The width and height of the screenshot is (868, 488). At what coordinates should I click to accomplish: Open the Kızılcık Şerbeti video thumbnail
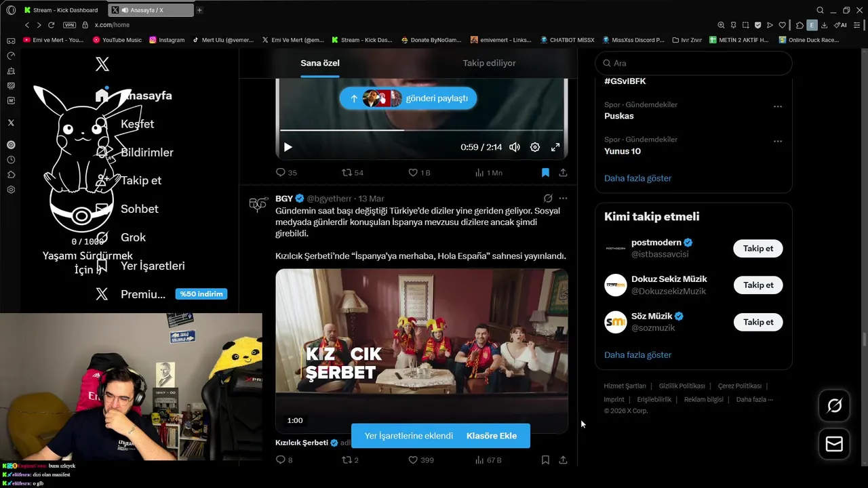point(421,350)
